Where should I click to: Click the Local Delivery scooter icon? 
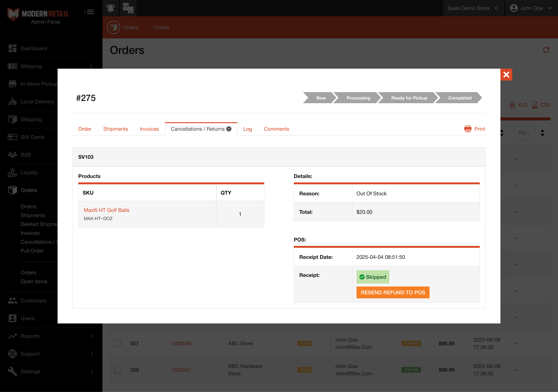[x=12, y=102]
